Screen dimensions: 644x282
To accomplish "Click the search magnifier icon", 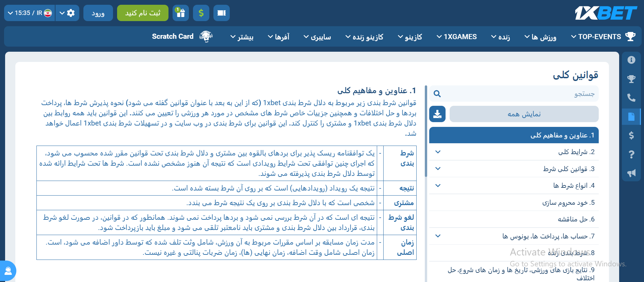I will point(437,94).
